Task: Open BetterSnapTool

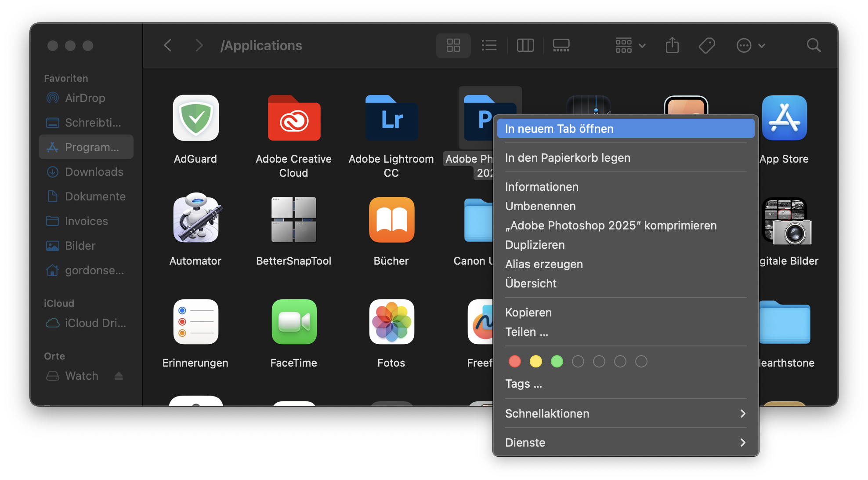Action: pyautogui.click(x=293, y=220)
